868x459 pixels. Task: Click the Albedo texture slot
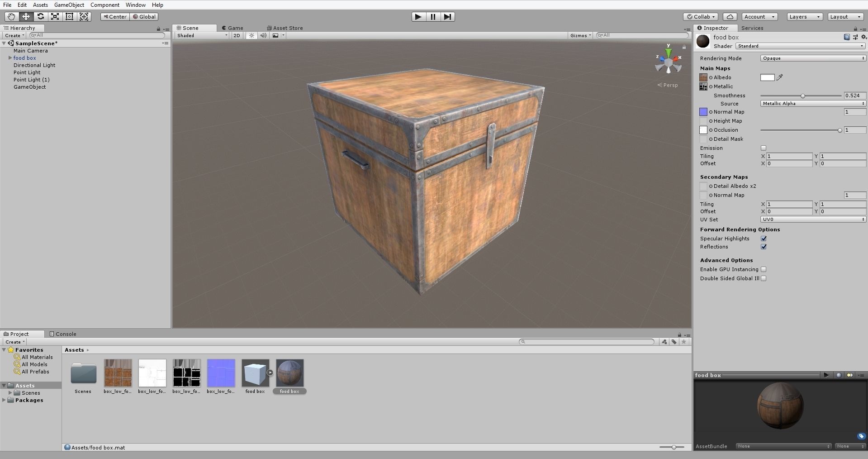coord(703,77)
